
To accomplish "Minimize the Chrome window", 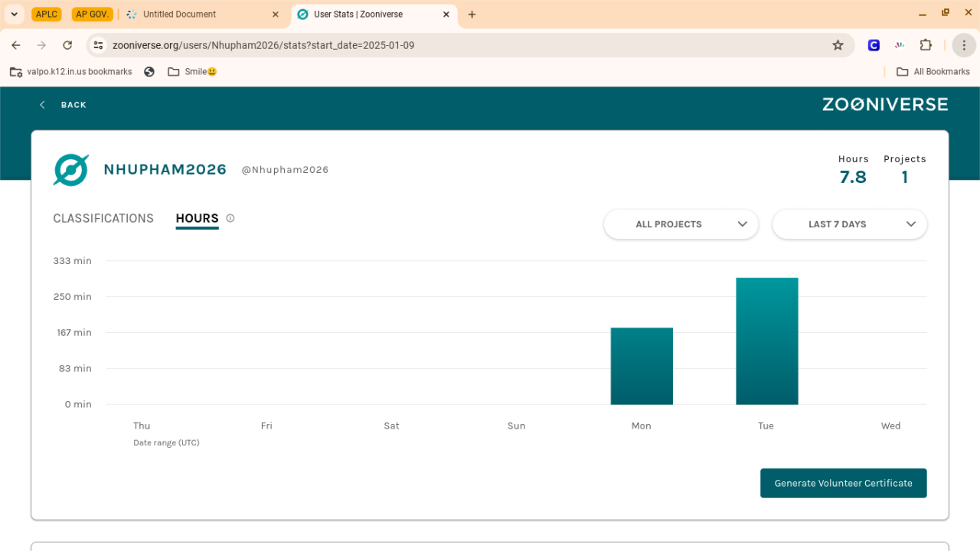I will tap(921, 14).
